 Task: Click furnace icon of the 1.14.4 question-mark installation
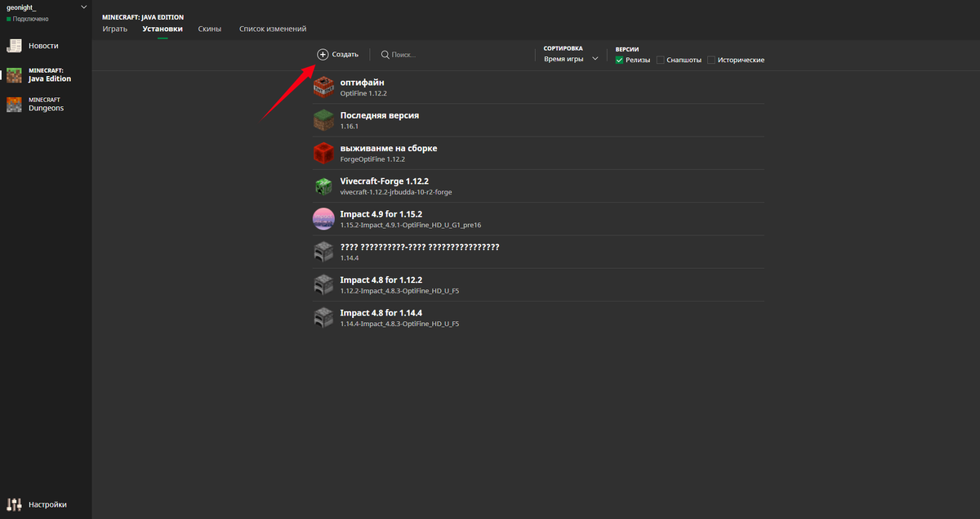[x=324, y=252]
